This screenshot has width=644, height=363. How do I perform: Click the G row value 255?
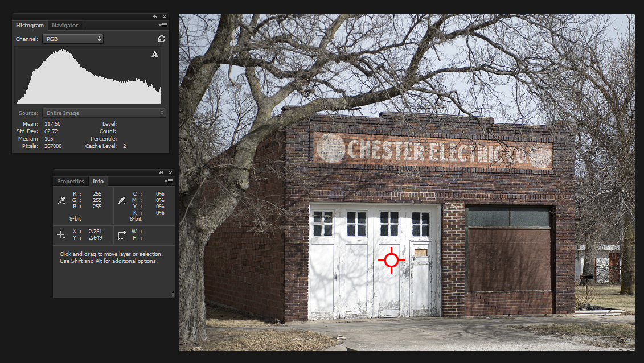click(97, 200)
